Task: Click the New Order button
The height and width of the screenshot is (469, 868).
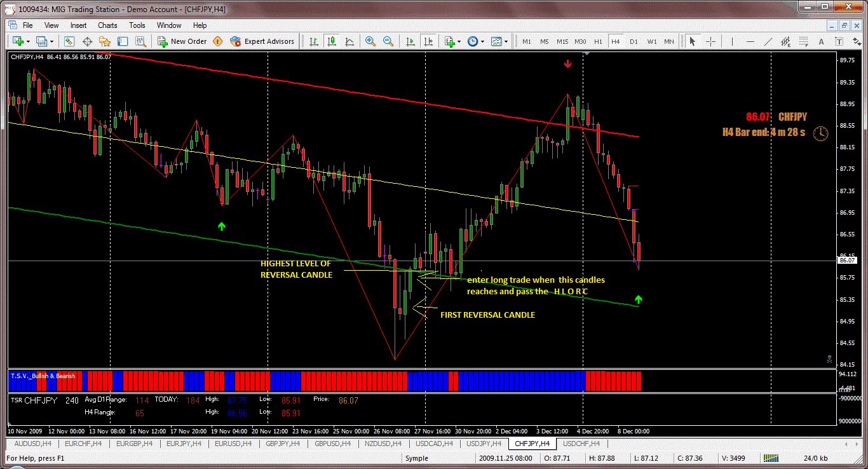Action: (182, 41)
